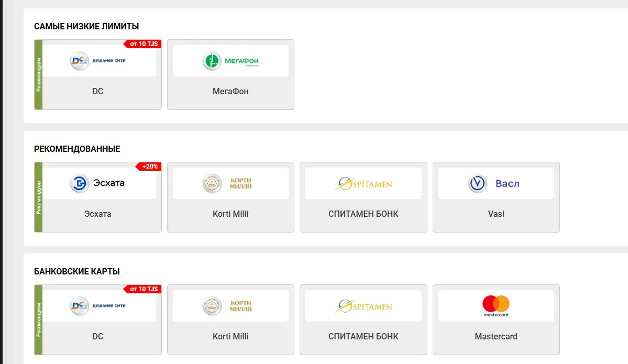The image size is (628, 364).
Task: Open Spitamen logo in bank cards section
Action: coord(363,306)
